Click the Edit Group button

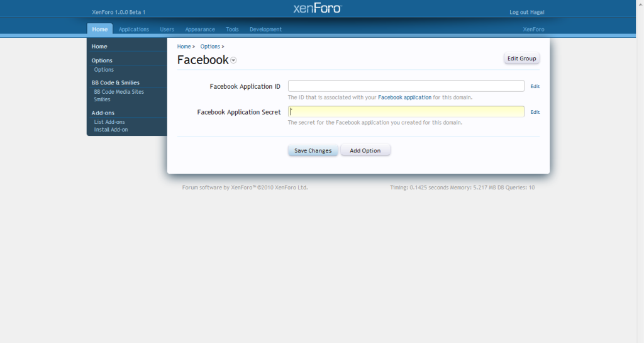(521, 59)
